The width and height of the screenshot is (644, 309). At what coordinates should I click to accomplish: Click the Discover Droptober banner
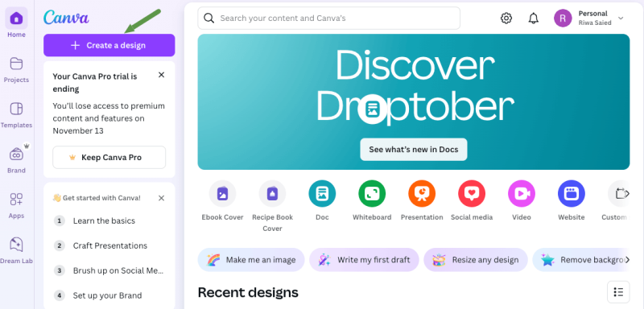(x=413, y=101)
